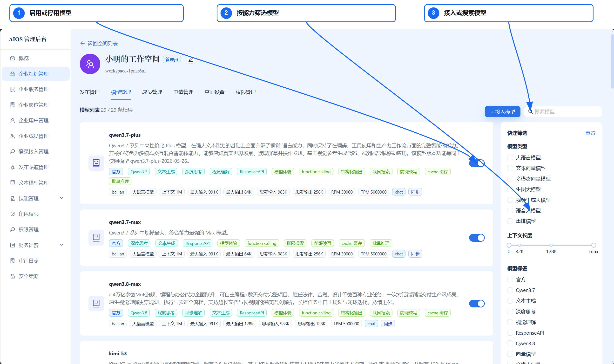This screenshot has width=614, height=364.
Task: Check the 向量模型 tag filter checkbox
Action: 510,354
